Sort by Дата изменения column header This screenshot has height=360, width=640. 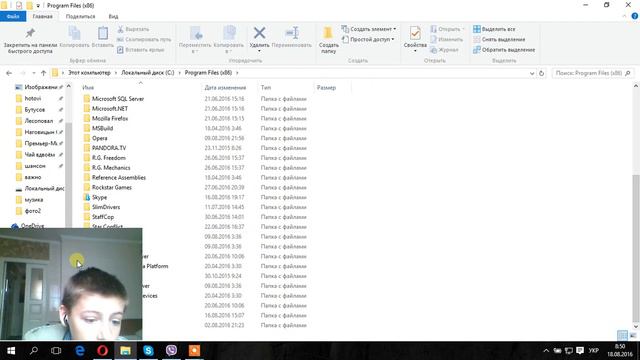click(229, 87)
